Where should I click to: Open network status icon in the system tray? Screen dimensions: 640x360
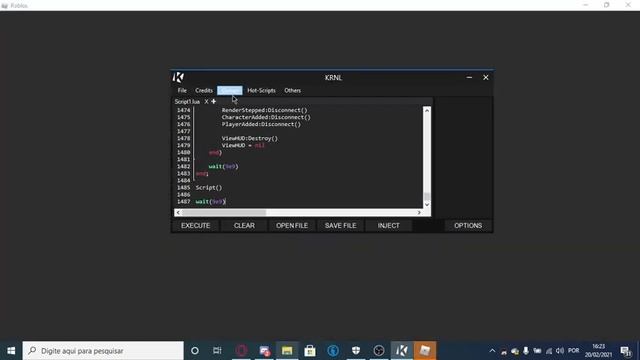[x=549, y=351]
